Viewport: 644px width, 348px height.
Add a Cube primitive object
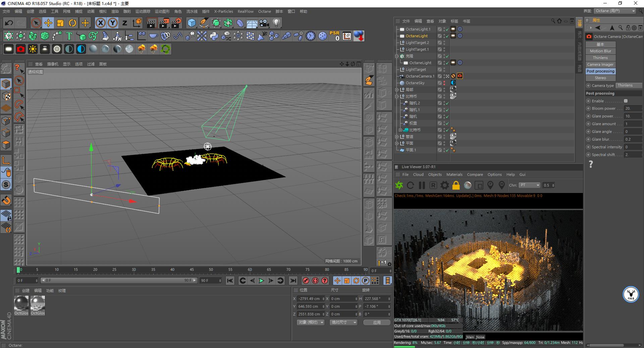point(192,23)
